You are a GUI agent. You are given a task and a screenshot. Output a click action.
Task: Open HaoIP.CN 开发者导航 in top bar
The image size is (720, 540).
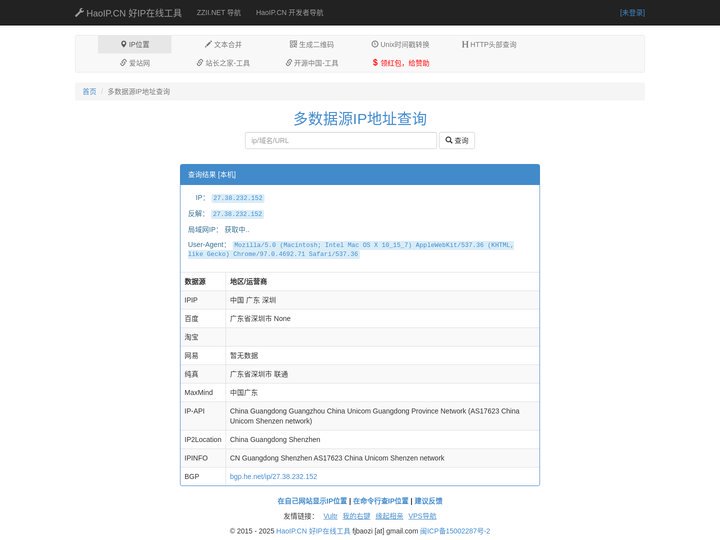pos(289,13)
